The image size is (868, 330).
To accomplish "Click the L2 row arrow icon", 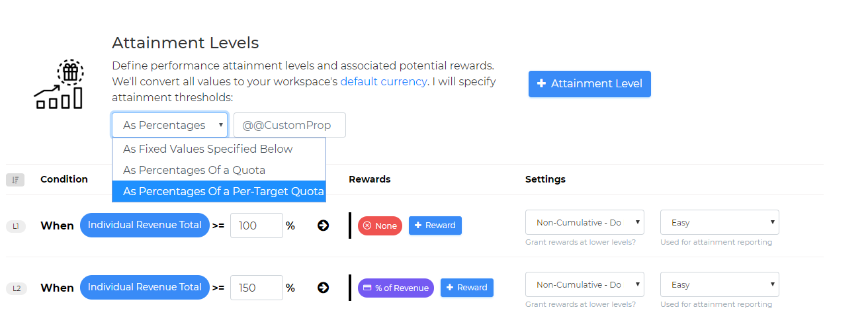I will (x=323, y=288).
